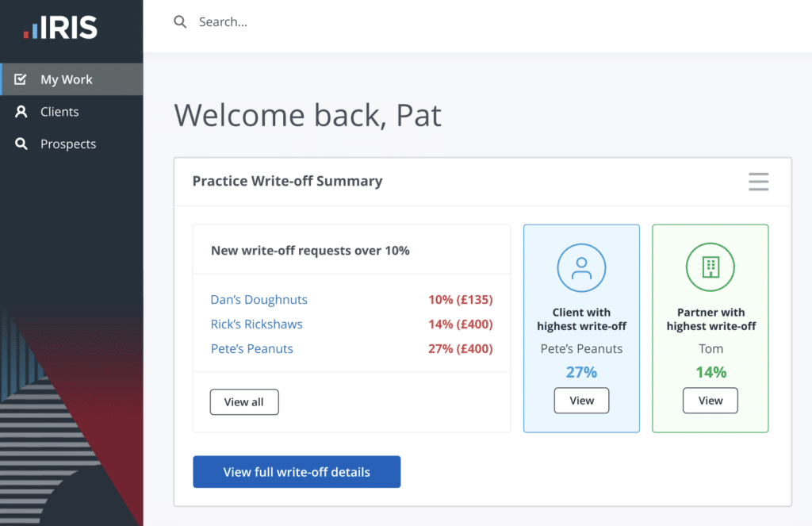Click the green partner building icon
This screenshot has height=526, width=812.
point(710,267)
